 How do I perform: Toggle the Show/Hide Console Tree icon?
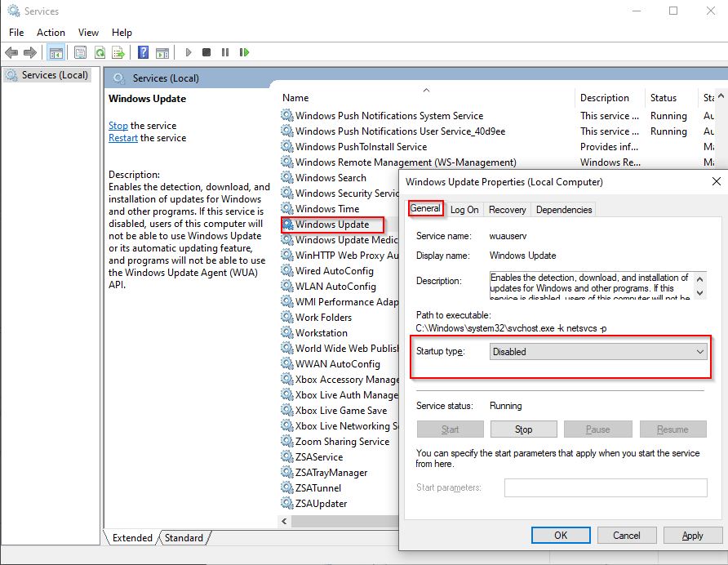tap(55, 52)
